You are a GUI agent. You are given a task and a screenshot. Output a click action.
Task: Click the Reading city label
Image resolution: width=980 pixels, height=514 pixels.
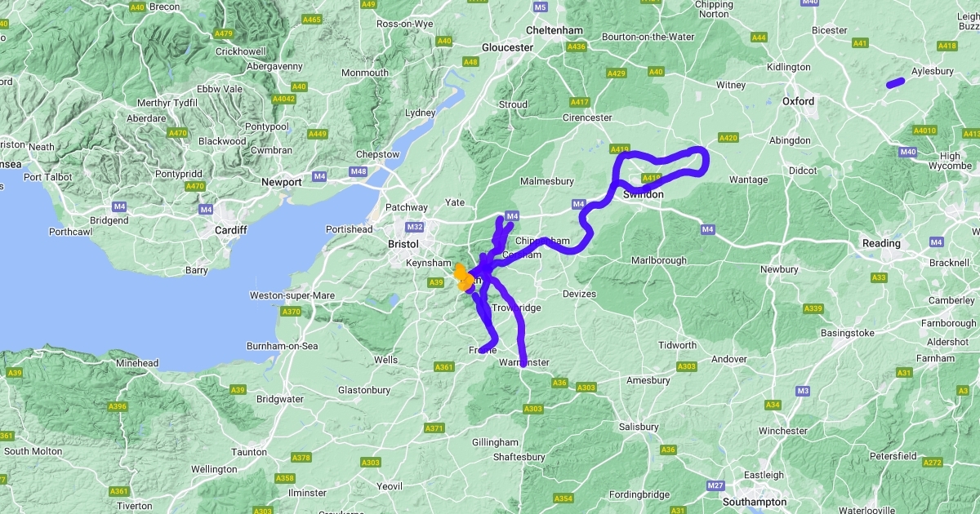[881, 243]
